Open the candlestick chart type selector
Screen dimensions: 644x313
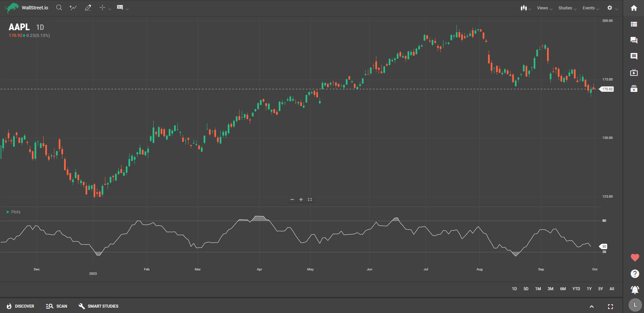(524, 8)
